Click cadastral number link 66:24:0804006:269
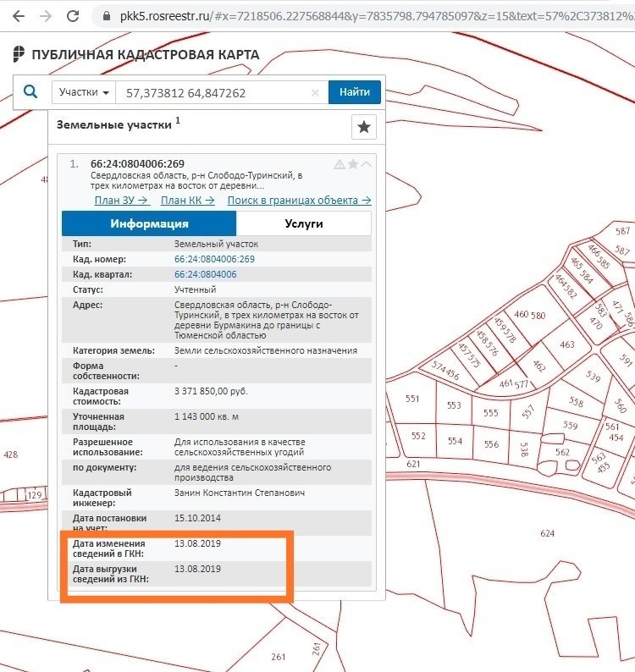 tap(214, 259)
